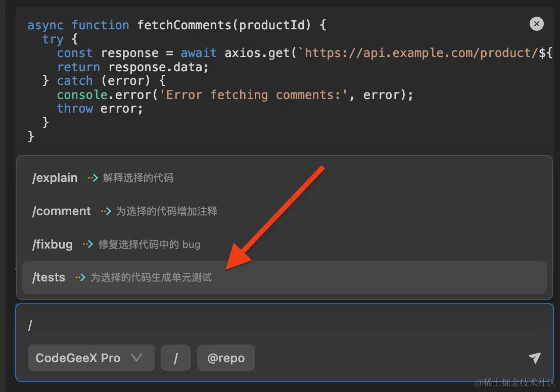Click the @repo button

(x=226, y=358)
